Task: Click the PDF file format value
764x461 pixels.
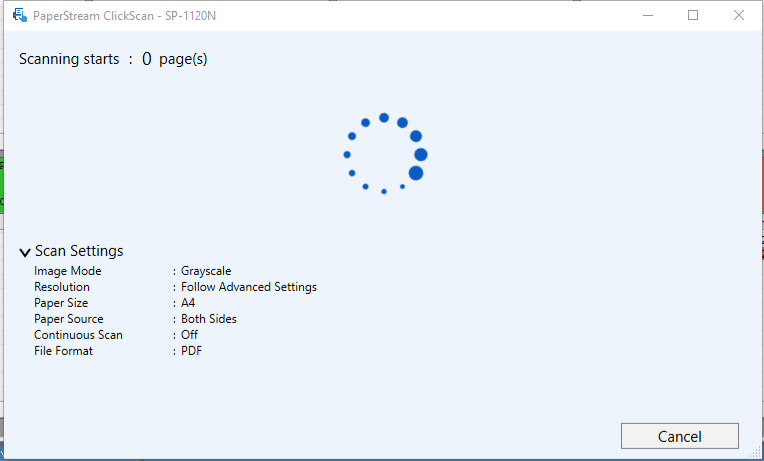Action: tap(191, 351)
